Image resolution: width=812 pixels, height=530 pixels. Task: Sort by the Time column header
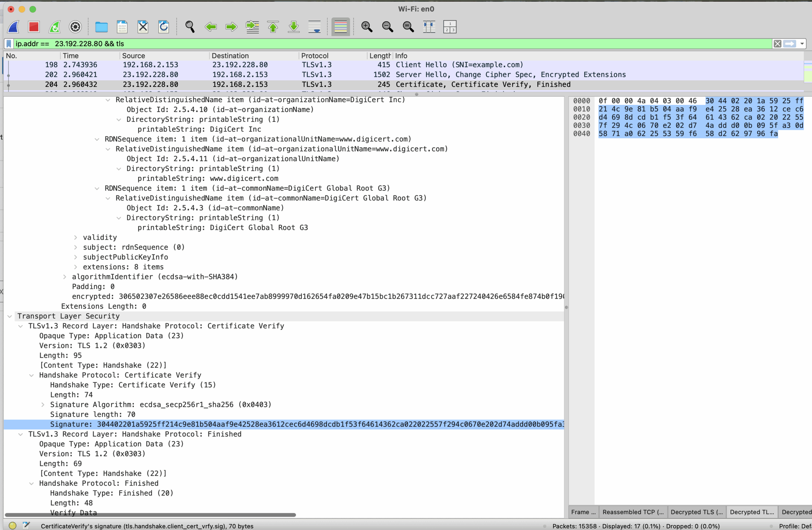click(x=90, y=56)
